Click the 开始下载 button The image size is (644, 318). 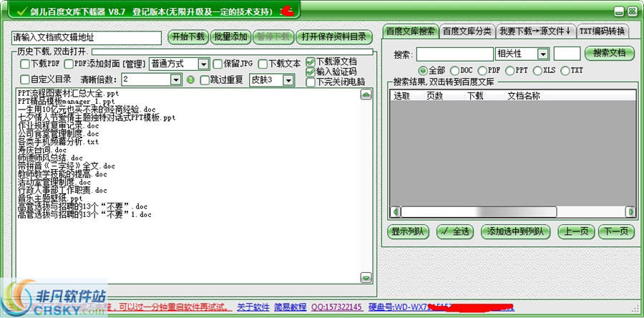click(x=188, y=37)
